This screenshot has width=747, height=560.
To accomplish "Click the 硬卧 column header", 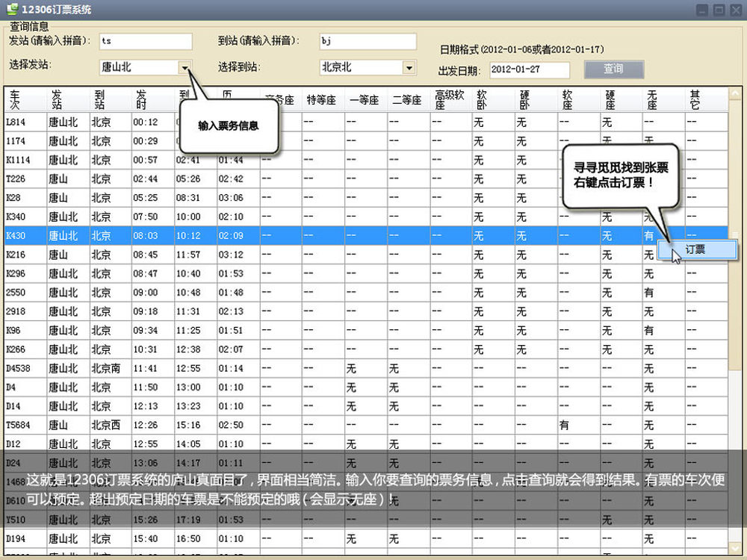I will [536, 99].
